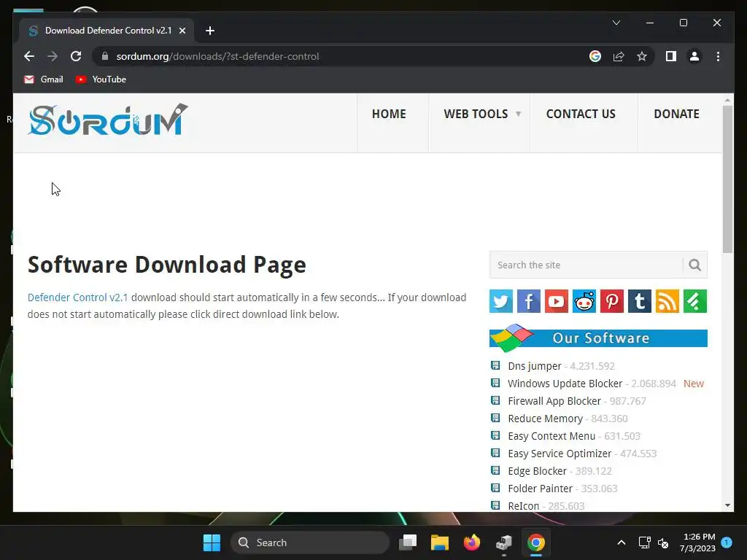The width and height of the screenshot is (747, 560).
Task: Reload the Sordum download page
Action: click(x=76, y=56)
